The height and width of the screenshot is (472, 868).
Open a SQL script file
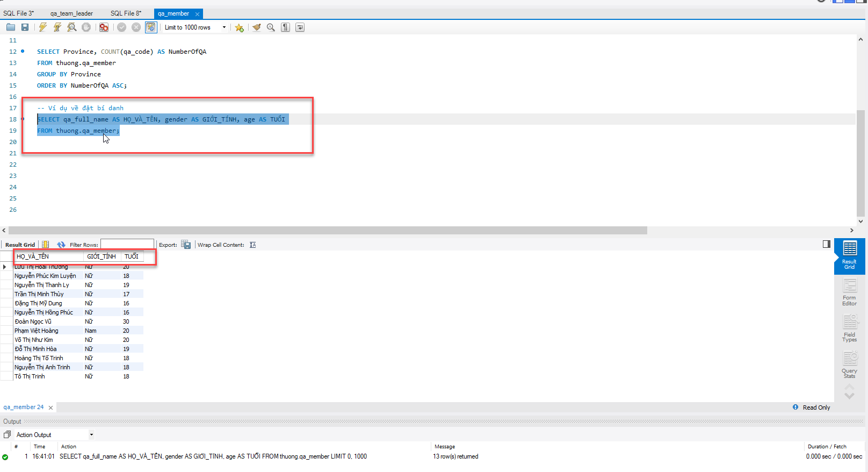11,27
